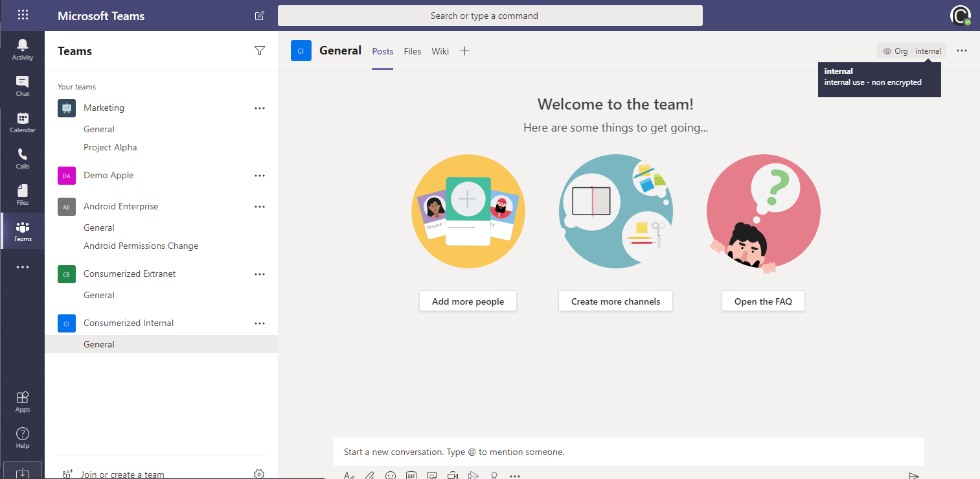Switch to the Files tab in the channel header
Screen dimensions: 980x479
coord(413,51)
